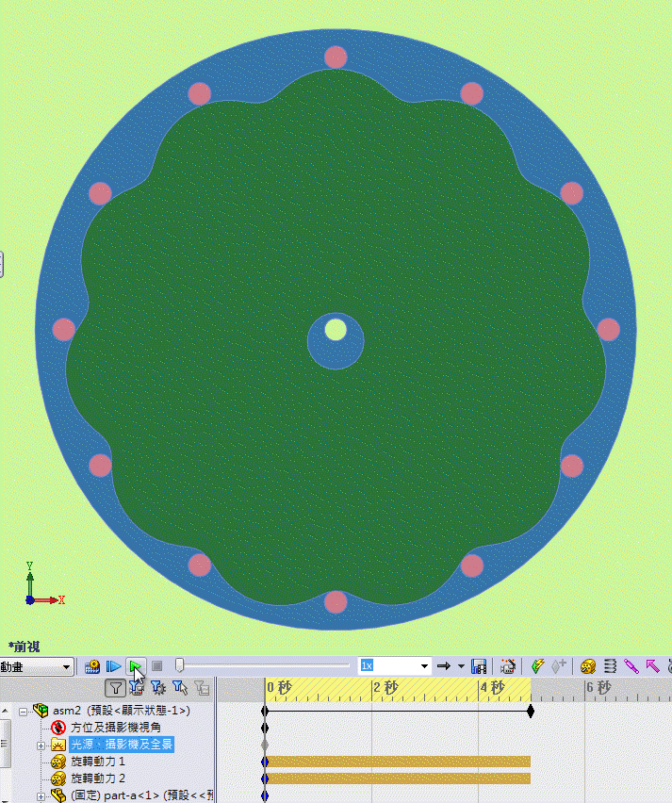Click the 2 秒 timeline mark
The image size is (672, 803).
[385, 687]
